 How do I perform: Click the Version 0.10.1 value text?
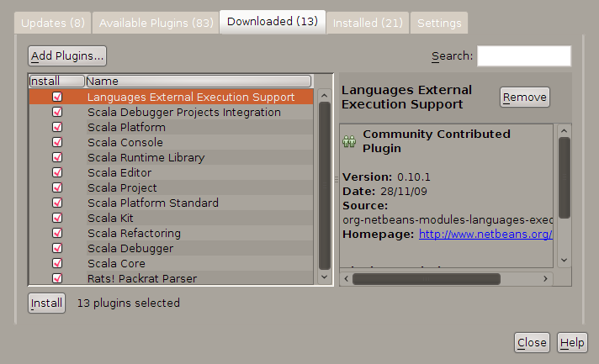(x=414, y=177)
